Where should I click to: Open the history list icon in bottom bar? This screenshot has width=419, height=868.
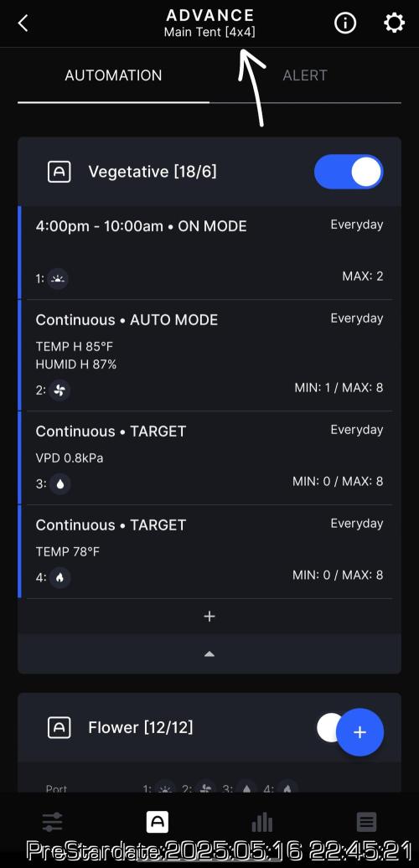(x=366, y=822)
